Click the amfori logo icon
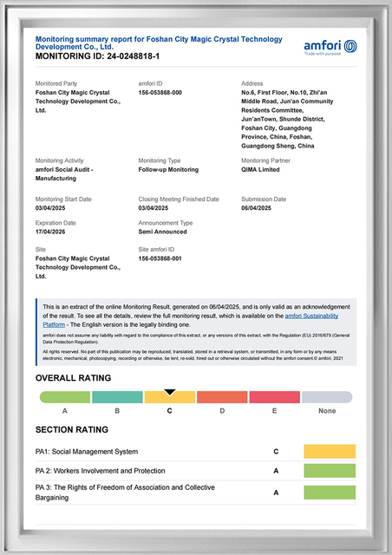 (x=350, y=46)
